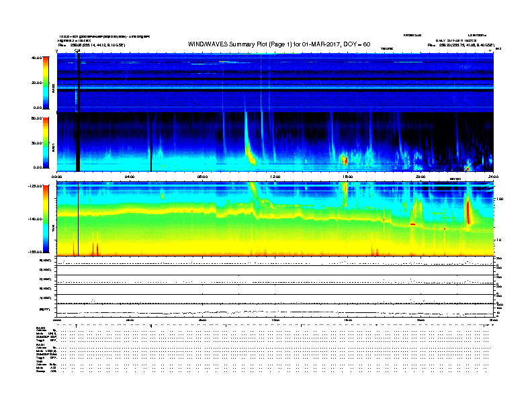Click the 20.00 color scale label
Viewport: 532px width, 411px height.
(x=36, y=83)
